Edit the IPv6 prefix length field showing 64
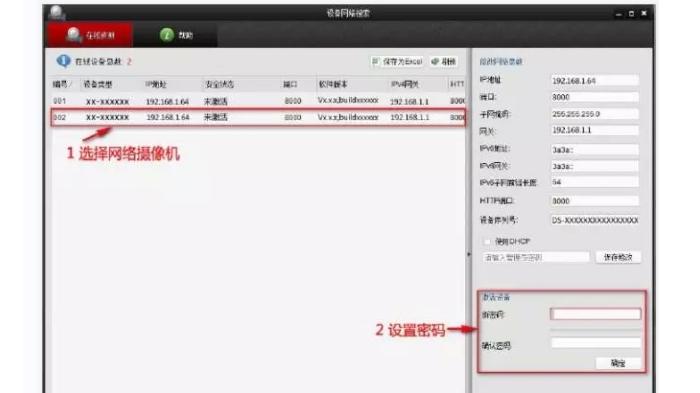The image size is (700, 393). click(x=594, y=182)
